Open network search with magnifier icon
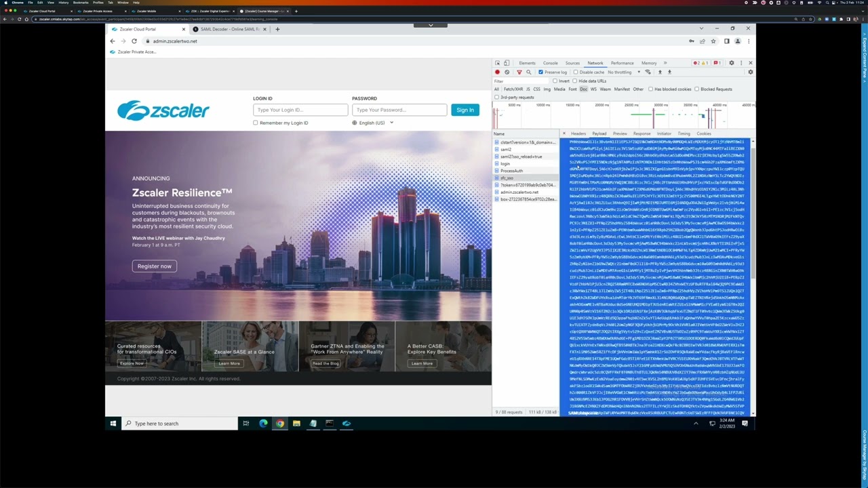The height and width of the screenshot is (488, 868). click(x=529, y=72)
